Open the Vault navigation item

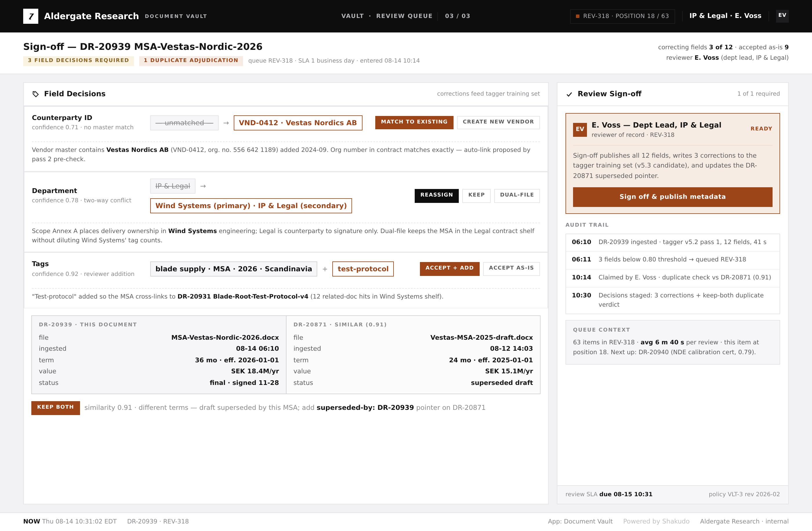pyautogui.click(x=352, y=16)
